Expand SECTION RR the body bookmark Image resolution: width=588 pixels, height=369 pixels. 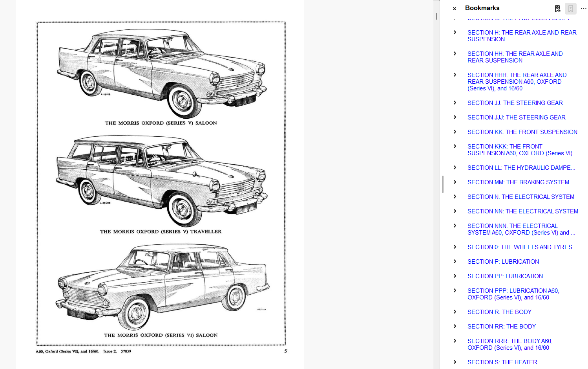(x=455, y=326)
